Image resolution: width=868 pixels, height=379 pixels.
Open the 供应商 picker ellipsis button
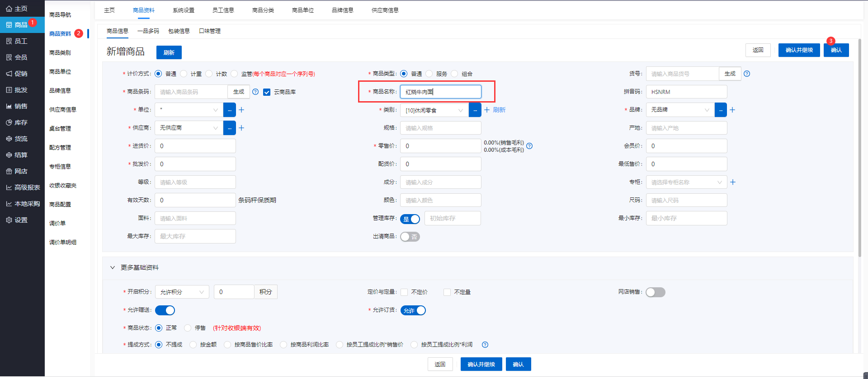[230, 128]
